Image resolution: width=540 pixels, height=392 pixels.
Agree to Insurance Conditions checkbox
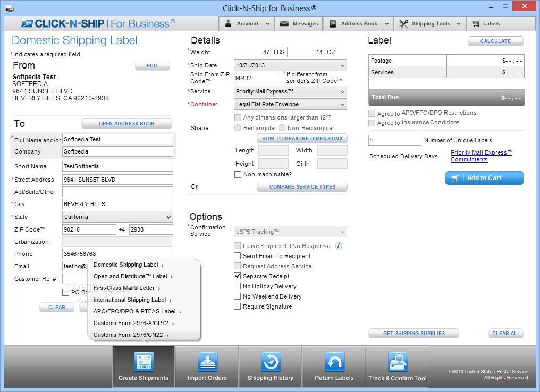[372, 123]
